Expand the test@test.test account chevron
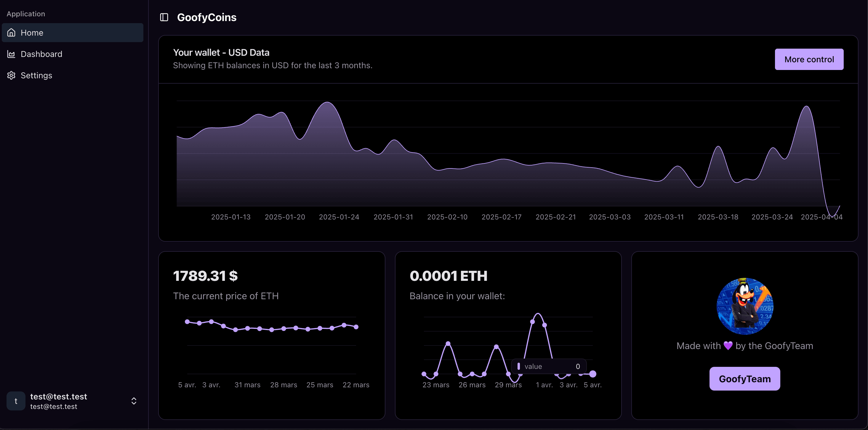Viewport: 868px width, 430px height. (x=134, y=401)
